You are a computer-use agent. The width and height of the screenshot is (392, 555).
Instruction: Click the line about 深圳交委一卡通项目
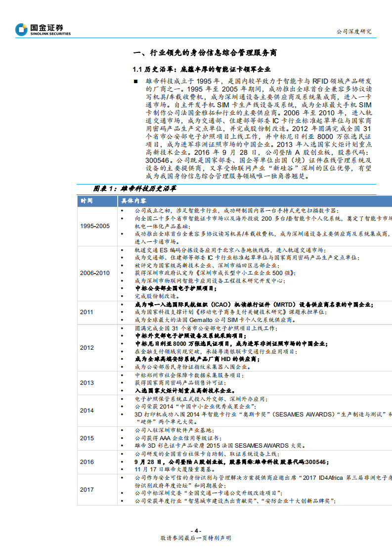point(209,493)
